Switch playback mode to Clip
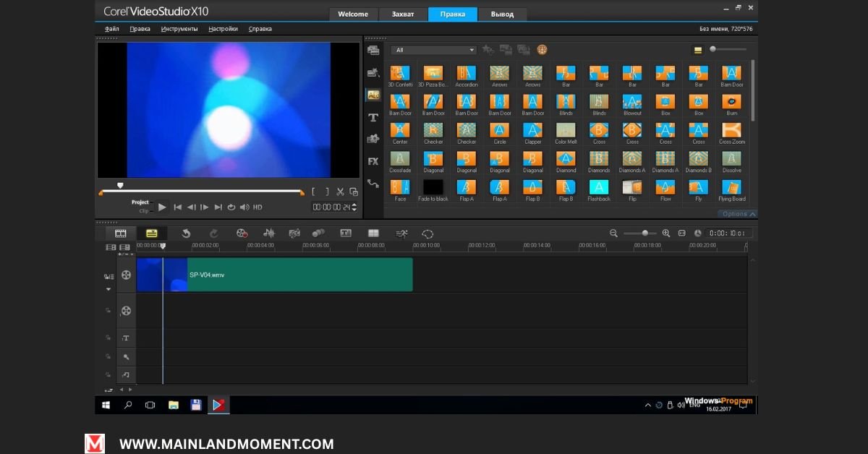This screenshot has height=454, width=868. tap(144, 211)
